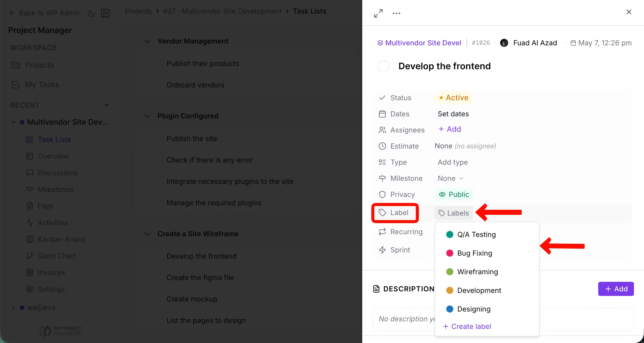This screenshot has width=644, height=343.
Task: Open Overview sidebar item
Action: (48, 156)
